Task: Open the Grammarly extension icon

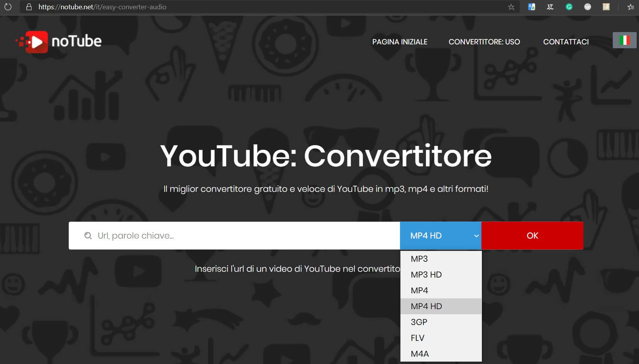Action: [569, 7]
